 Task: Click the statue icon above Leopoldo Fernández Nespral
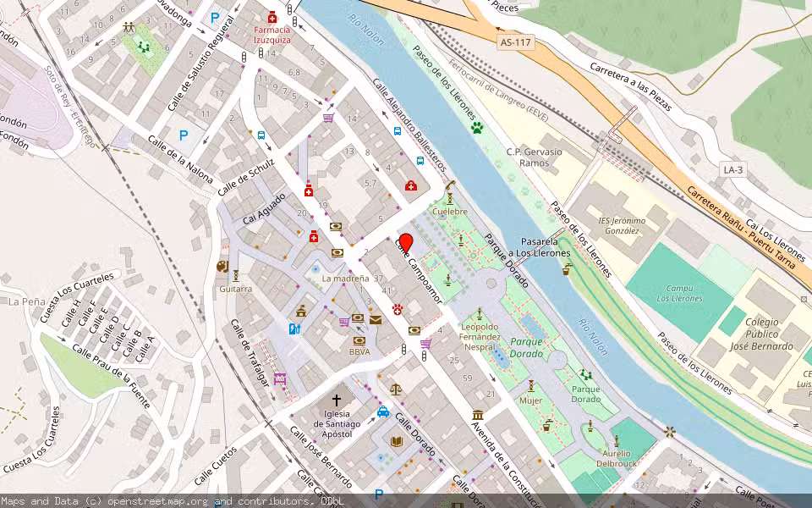tap(479, 314)
